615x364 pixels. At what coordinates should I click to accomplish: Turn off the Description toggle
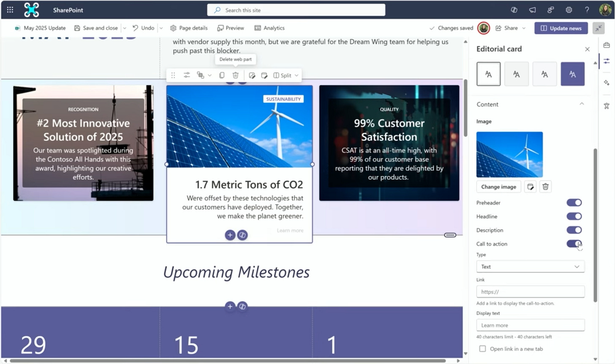(574, 230)
